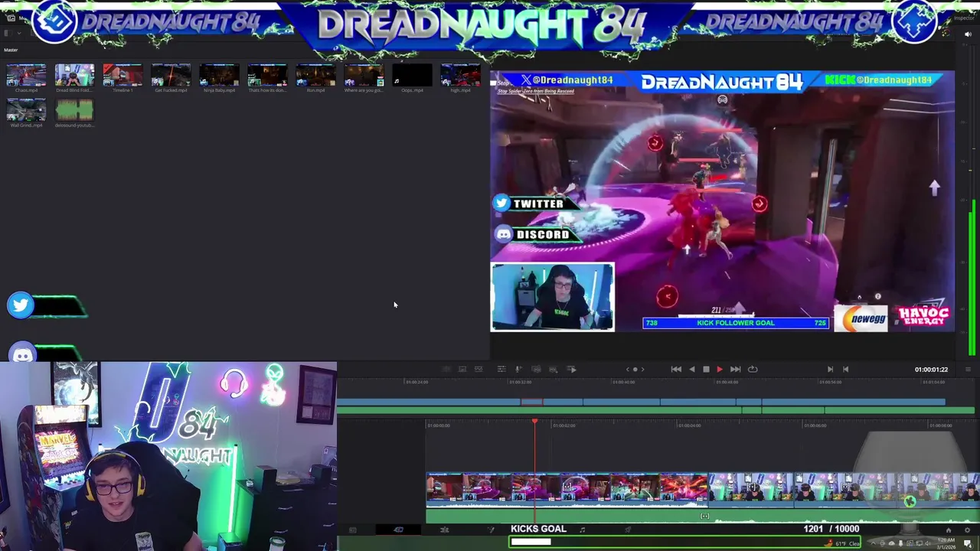Screen dimensions: 980x551
Task: Click left chevron beside the center jog dot
Action: (x=627, y=369)
